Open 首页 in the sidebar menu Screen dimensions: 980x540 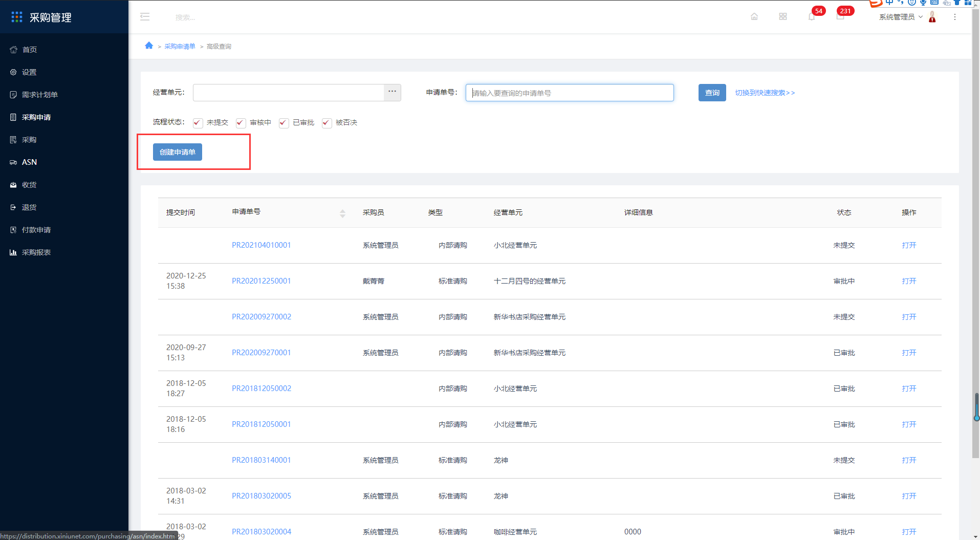[30, 50]
